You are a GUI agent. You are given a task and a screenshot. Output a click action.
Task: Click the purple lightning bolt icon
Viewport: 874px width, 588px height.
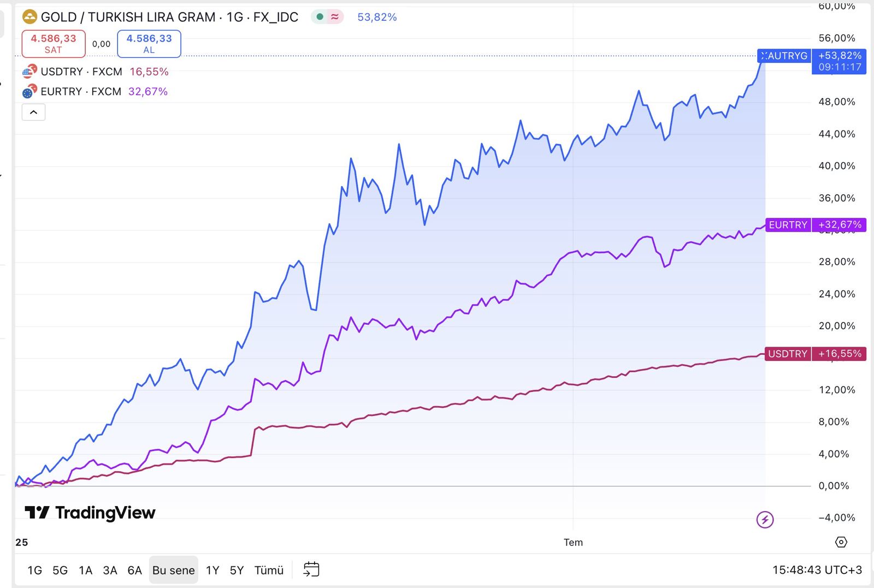765,519
